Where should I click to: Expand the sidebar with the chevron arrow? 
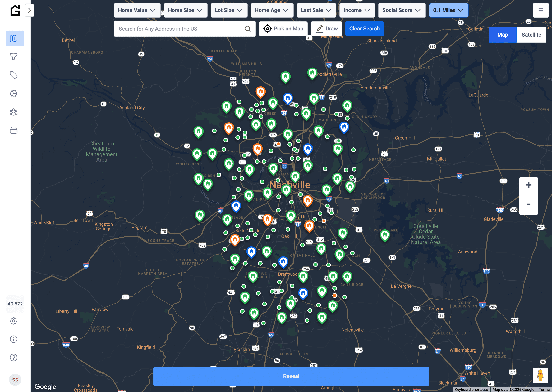[30, 10]
